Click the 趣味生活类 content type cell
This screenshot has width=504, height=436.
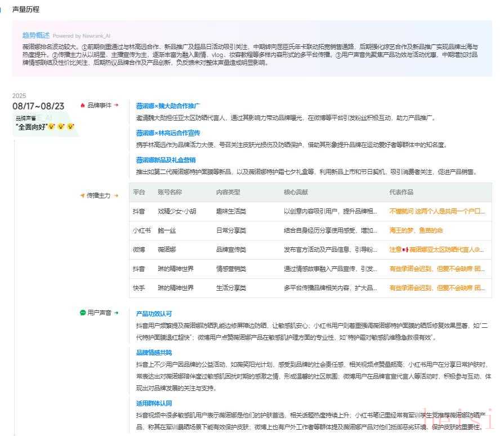pos(231,211)
